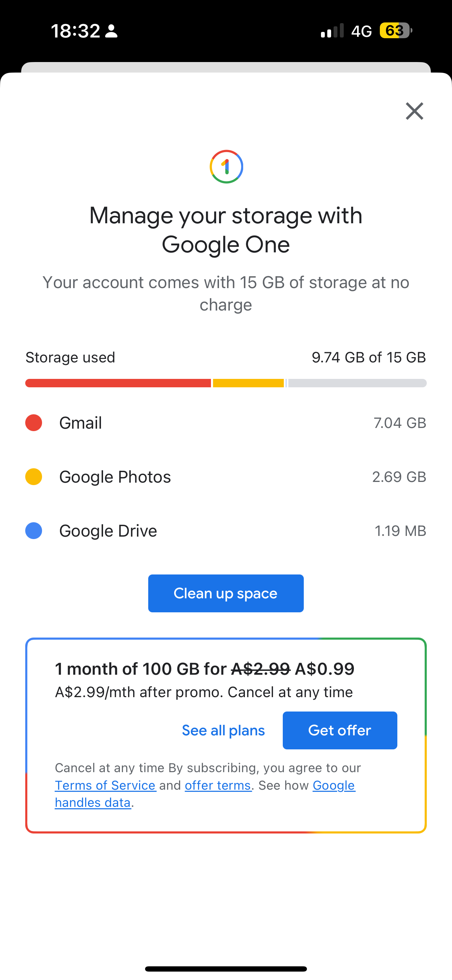452x980 pixels.
Task: Open the offer terms link
Action: 218,785
